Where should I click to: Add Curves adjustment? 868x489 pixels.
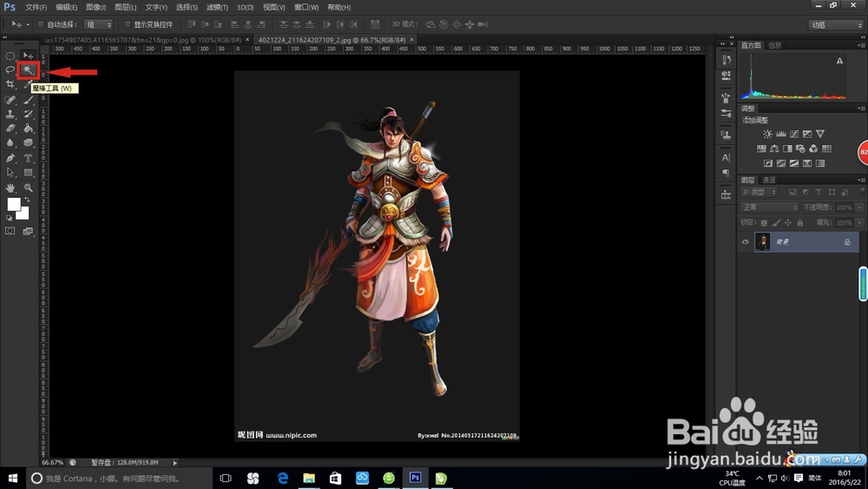click(794, 134)
